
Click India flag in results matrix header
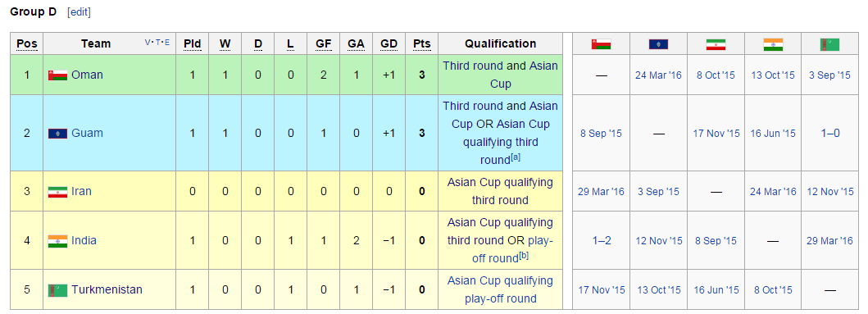click(x=773, y=43)
